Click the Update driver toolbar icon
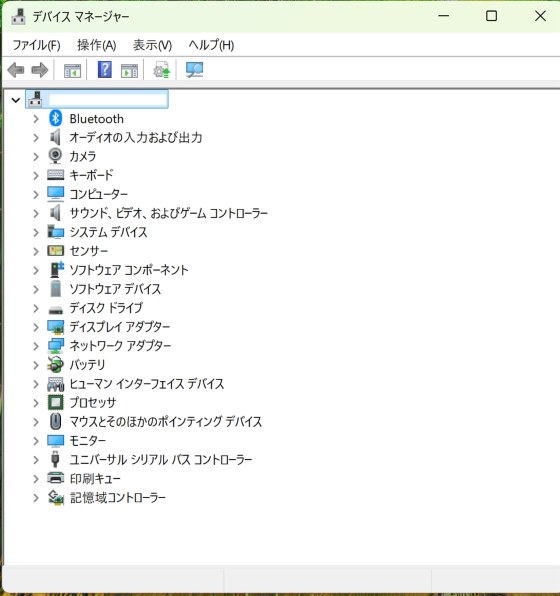 pyautogui.click(x=162, y=70)
